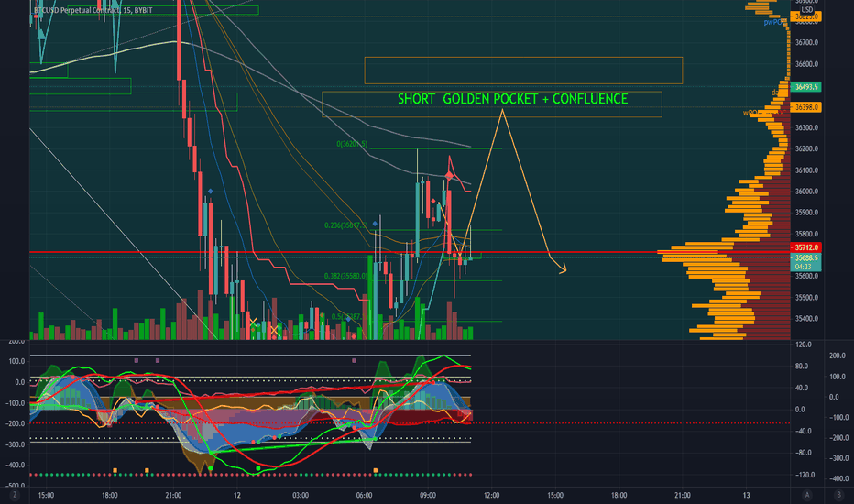Click the 36100.0 price axis value

pyautogui.click(x=806, y=170)
